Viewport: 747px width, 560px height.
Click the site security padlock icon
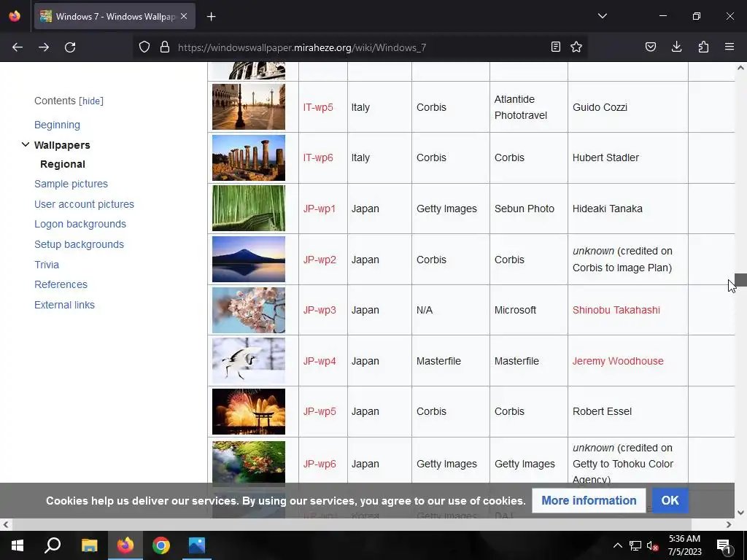(x=165, y=47)
